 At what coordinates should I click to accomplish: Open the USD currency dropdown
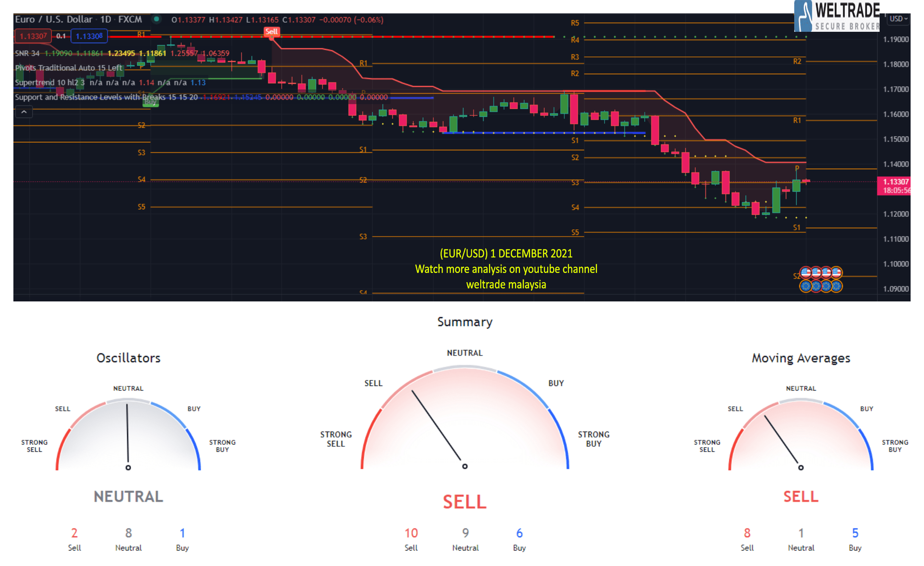pos(898,19)
